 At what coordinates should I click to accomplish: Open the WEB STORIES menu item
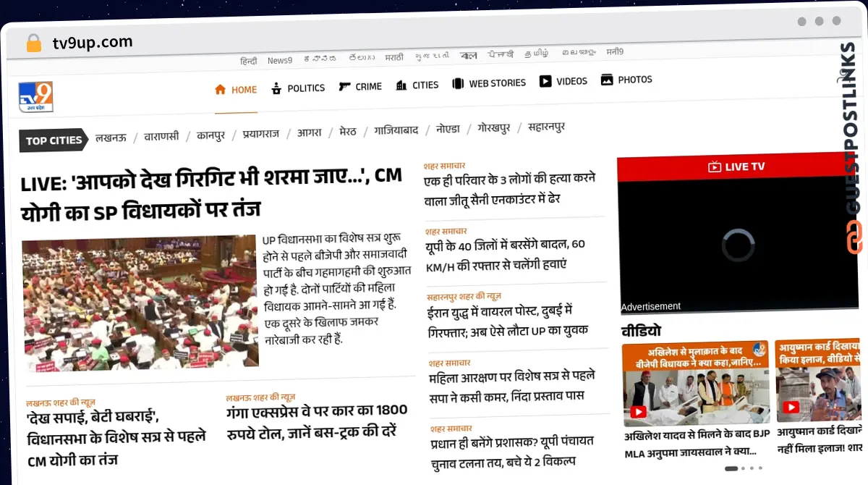click(497, 83)
